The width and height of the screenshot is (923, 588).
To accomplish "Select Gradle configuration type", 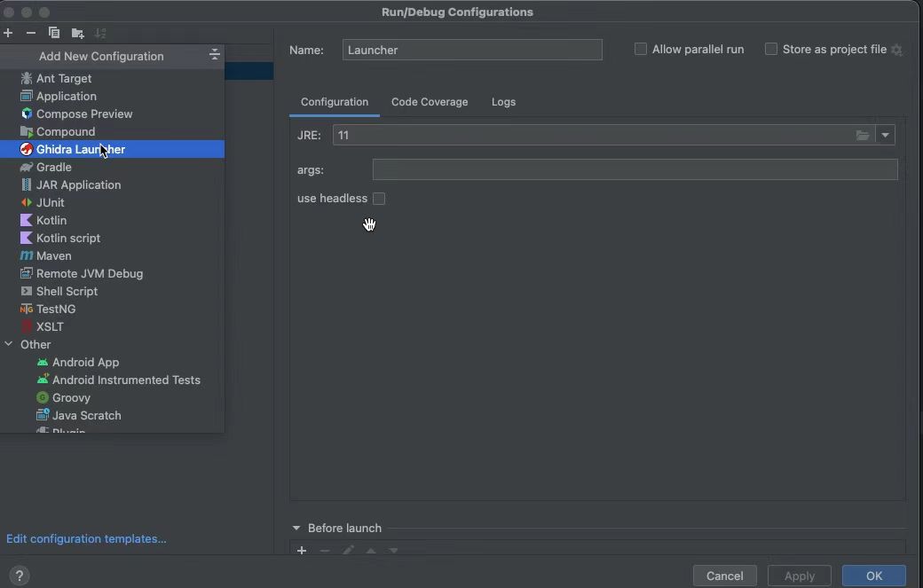I will [53, 167].
